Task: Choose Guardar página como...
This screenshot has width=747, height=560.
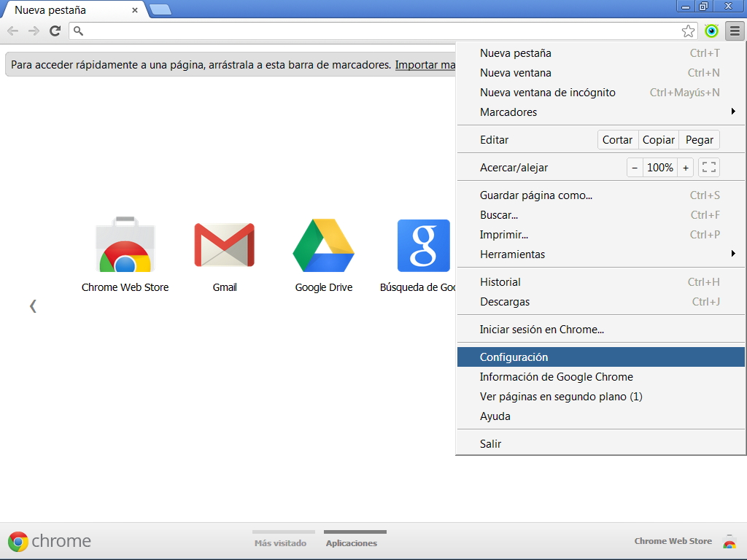Action: point(601,195)
